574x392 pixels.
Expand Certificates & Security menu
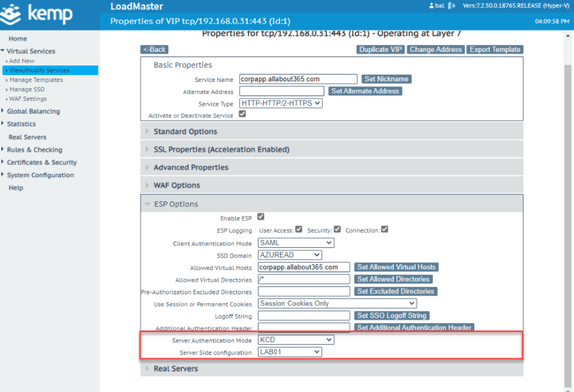[x=41, y=162]
